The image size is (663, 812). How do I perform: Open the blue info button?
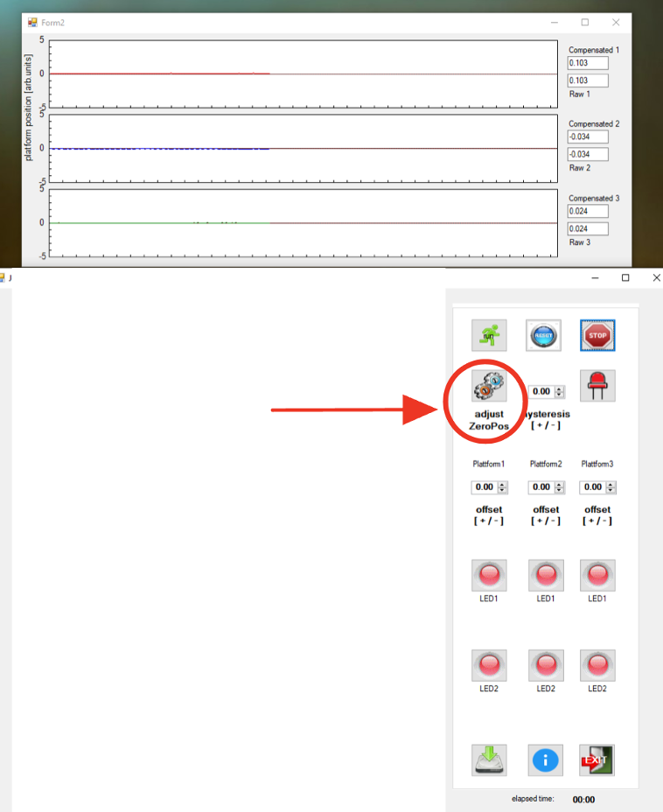545,759
